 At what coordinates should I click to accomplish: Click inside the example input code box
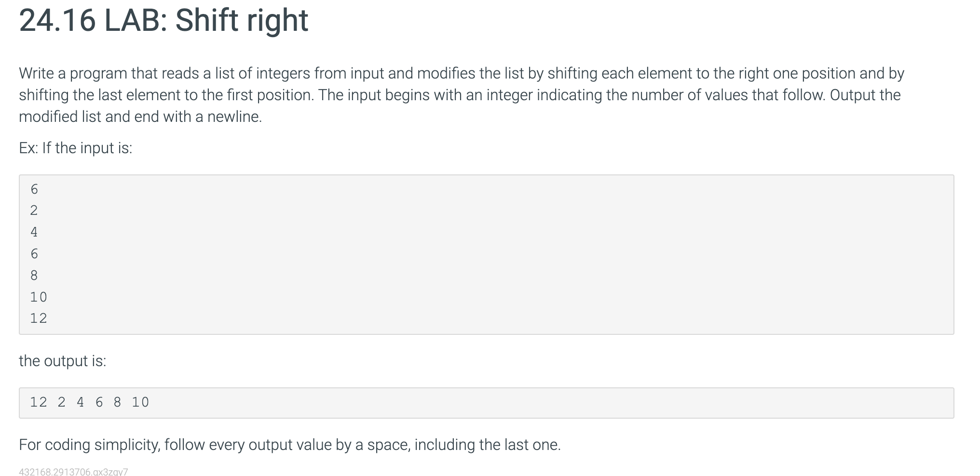pos(487,254)
